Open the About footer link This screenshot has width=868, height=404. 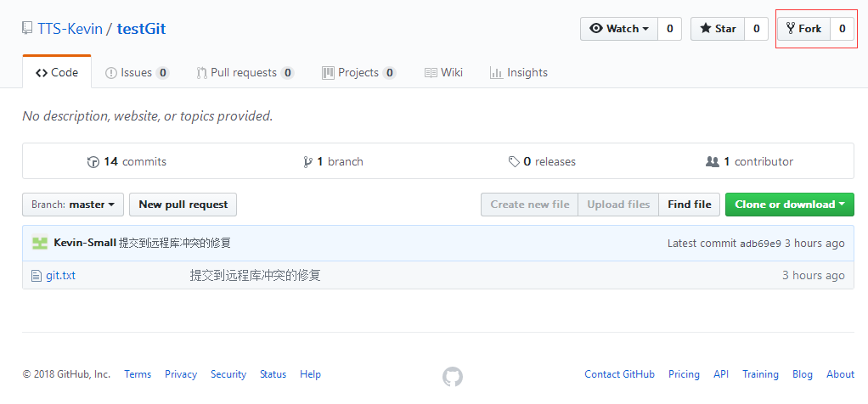click(x=840, y=374)
